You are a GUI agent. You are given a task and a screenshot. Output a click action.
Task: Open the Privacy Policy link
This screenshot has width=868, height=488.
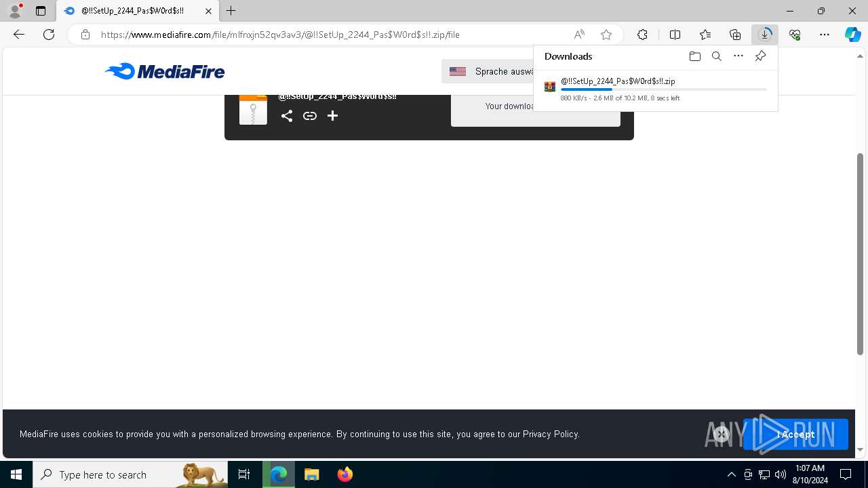[551, 434]
